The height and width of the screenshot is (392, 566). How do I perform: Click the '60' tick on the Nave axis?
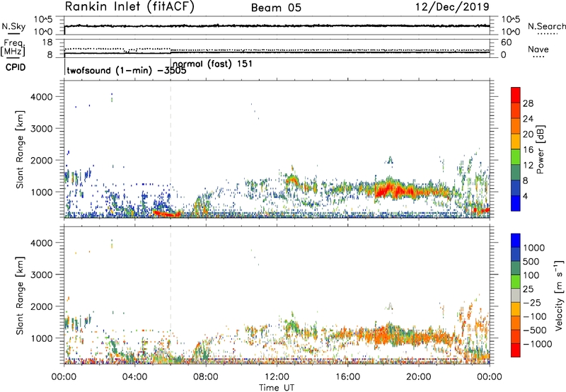click(506, 42)
